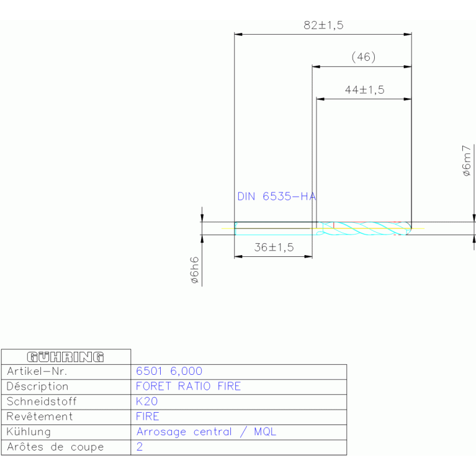Click the Revêtement row label
Image resolution: width=476 pixels, height=476 pixels.
coord(40,416)
